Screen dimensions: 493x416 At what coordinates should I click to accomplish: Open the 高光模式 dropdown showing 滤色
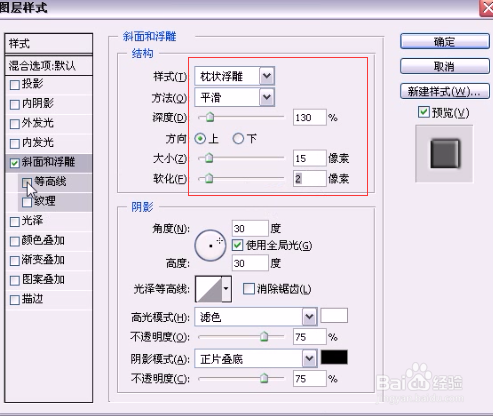[256, 317]
